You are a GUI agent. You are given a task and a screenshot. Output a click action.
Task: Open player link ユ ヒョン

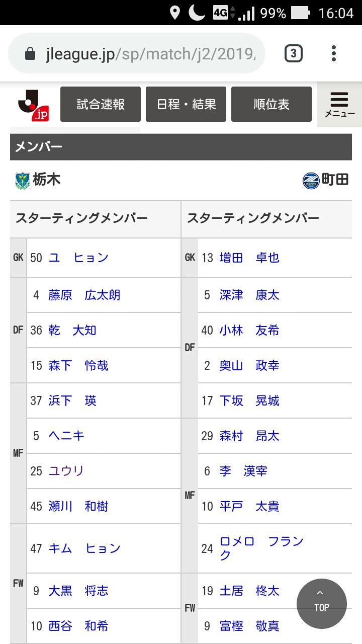pyautogui.click(x=78, y=258)
